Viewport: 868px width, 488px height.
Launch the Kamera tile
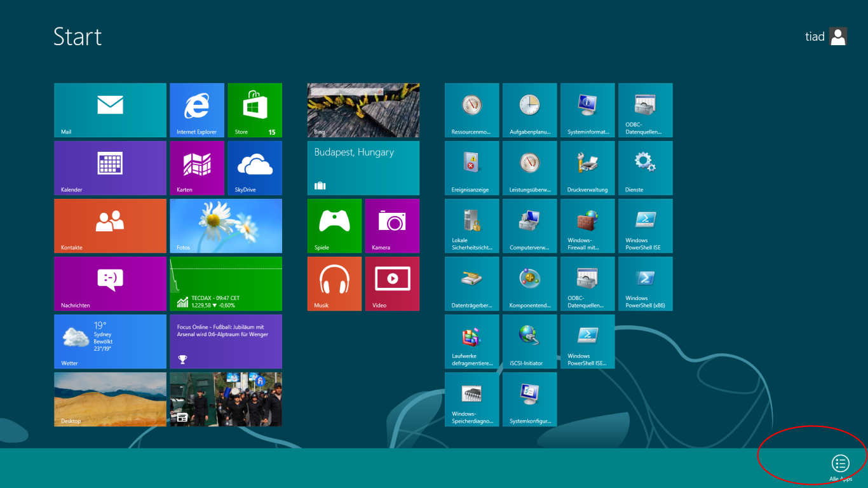392,226
